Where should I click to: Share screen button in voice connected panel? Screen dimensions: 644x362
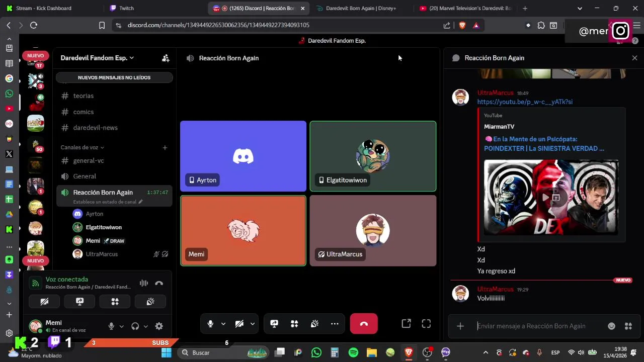[79, 301]
